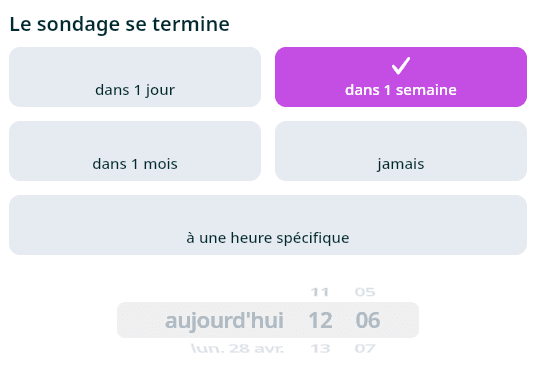Click grey picker highlight left of "aujourd'hui"
Viewport: 537px width, 372px height.
coord(140,320)
